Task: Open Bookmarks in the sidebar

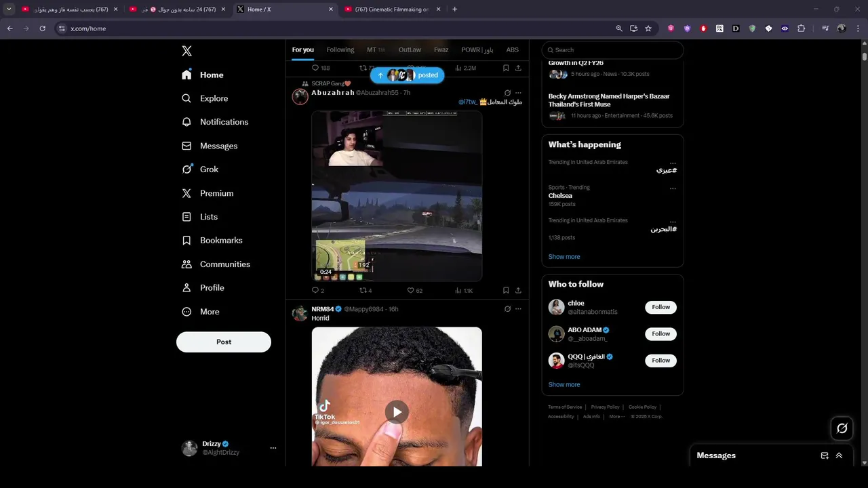Action: pos(212,241)
